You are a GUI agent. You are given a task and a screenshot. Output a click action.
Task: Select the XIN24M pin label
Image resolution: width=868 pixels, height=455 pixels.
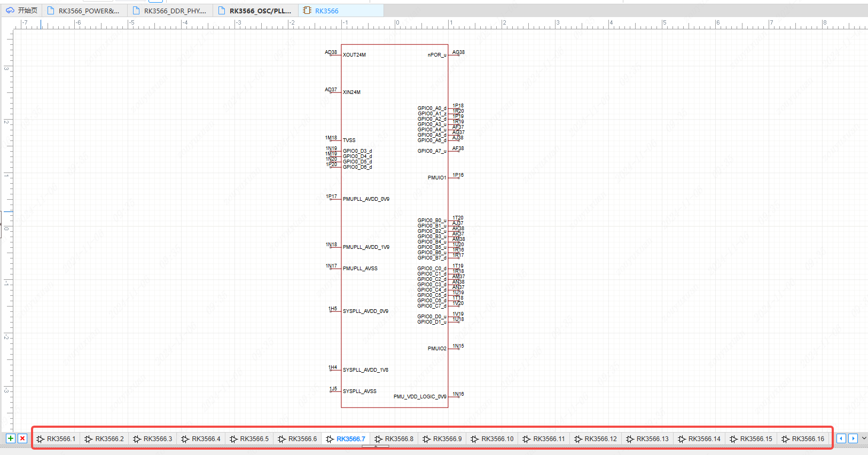(x=351, y=92)
